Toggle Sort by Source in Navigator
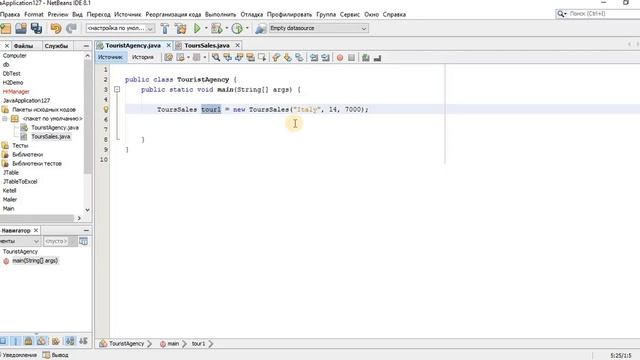Viewport: 640px width, 360px height. 83,341
